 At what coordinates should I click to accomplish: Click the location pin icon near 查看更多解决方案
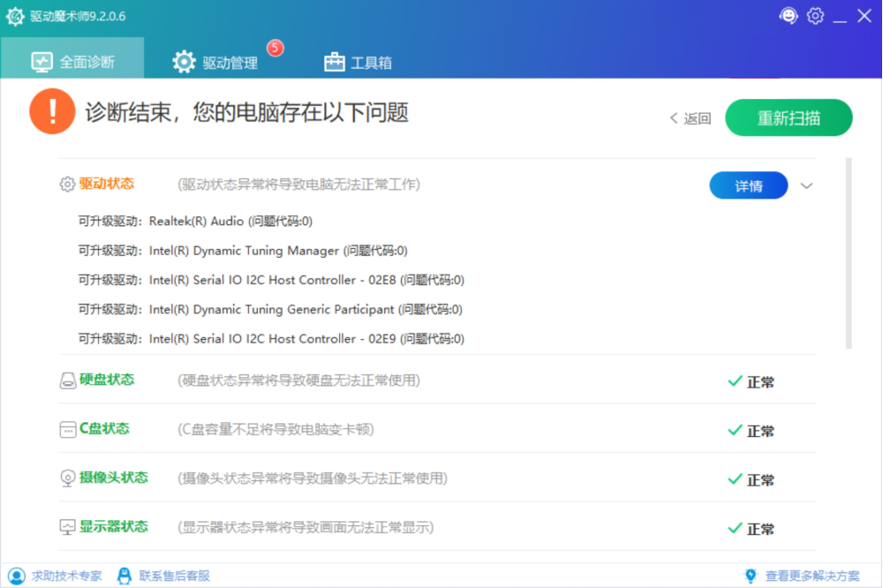coord(751,575)
